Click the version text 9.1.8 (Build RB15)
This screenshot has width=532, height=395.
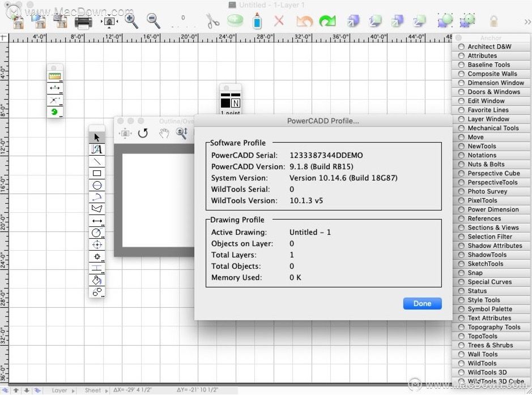(321, 167)
